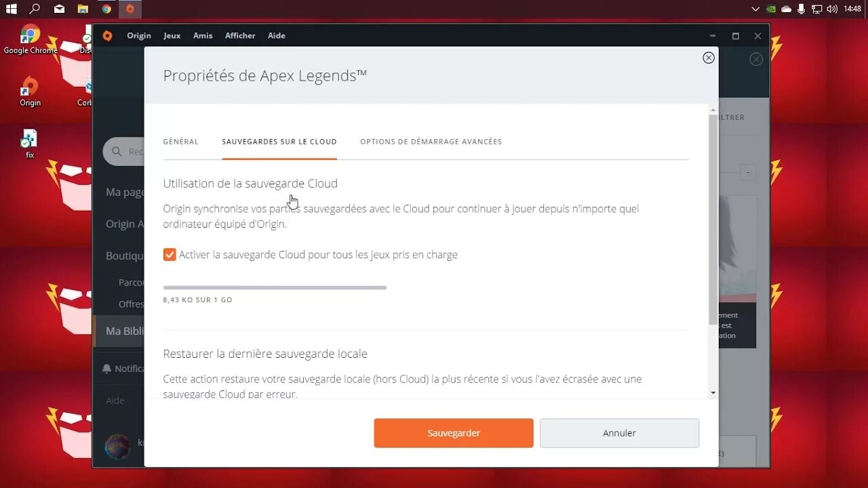This screenshot has width=868, height=488.
Task: Open the OneDrive cloud tray icon
Action: click(x=787, y=9)
